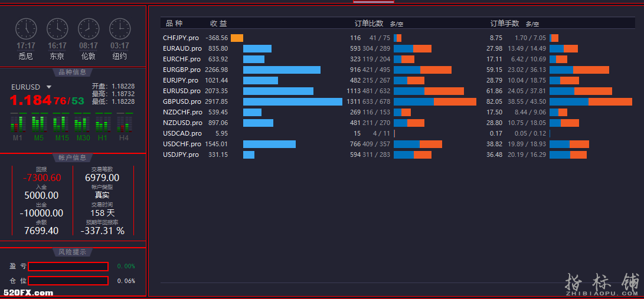Click the 交易时间 value 158 天
Image resolution: width=644 pixels, height=299 pixels.
click(103, 213)
